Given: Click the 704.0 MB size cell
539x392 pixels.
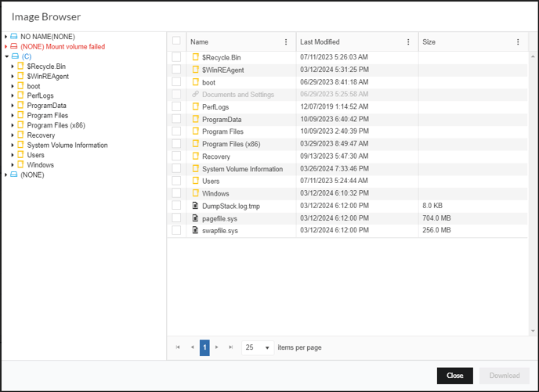Looking at the screenshot, I should [x=436, y=218].
